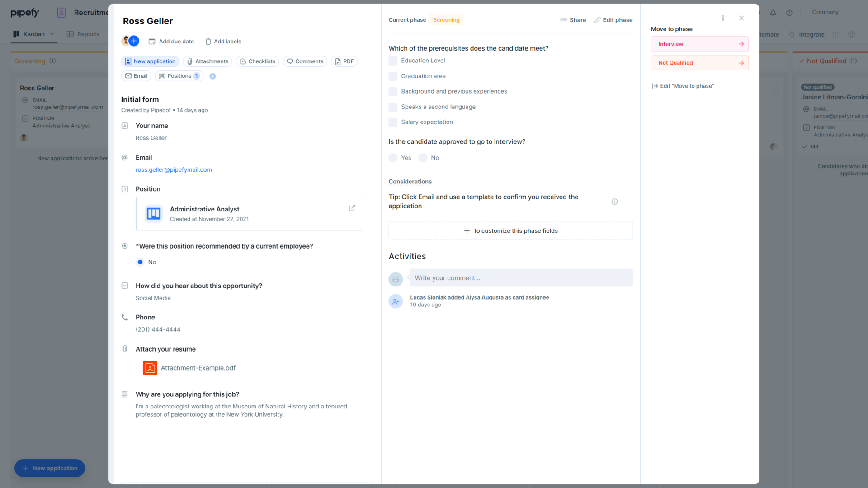Open the help icon in the top bar
This screenshot has height=488, width=868.
coord(790,13)
